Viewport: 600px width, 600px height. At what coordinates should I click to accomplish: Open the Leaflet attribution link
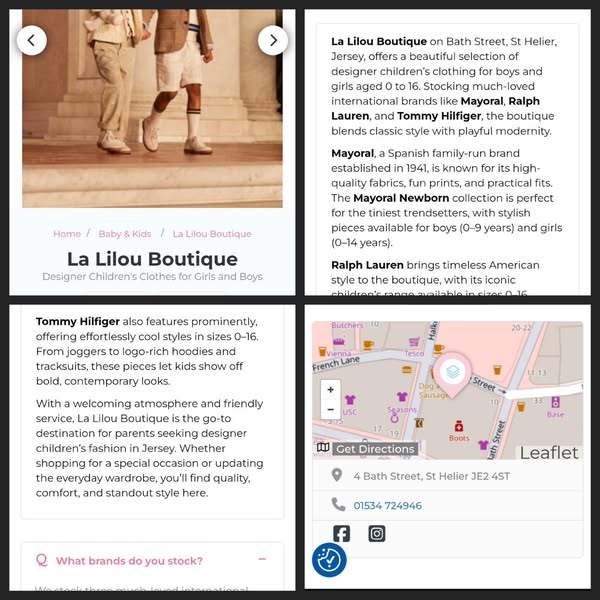click(549, 453)
